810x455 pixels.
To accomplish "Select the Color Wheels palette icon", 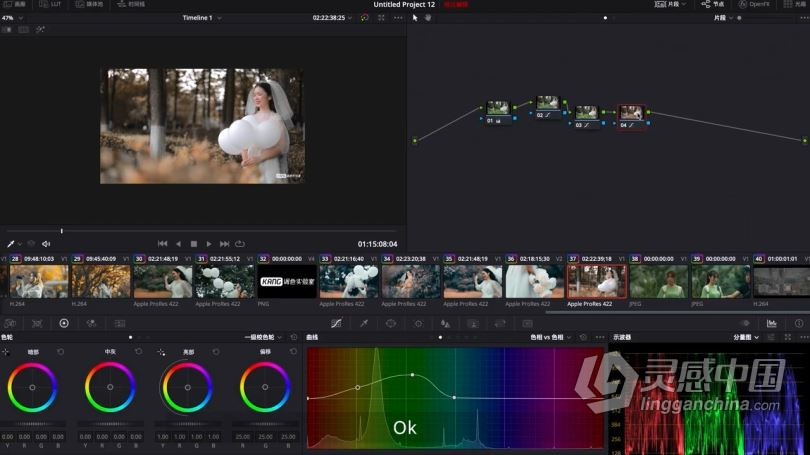I will [64, 323].
